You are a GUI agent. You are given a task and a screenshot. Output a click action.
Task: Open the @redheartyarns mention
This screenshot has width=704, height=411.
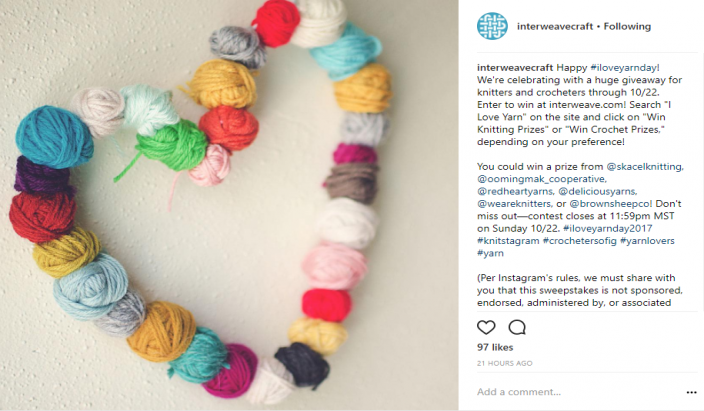tap(515, 191)
